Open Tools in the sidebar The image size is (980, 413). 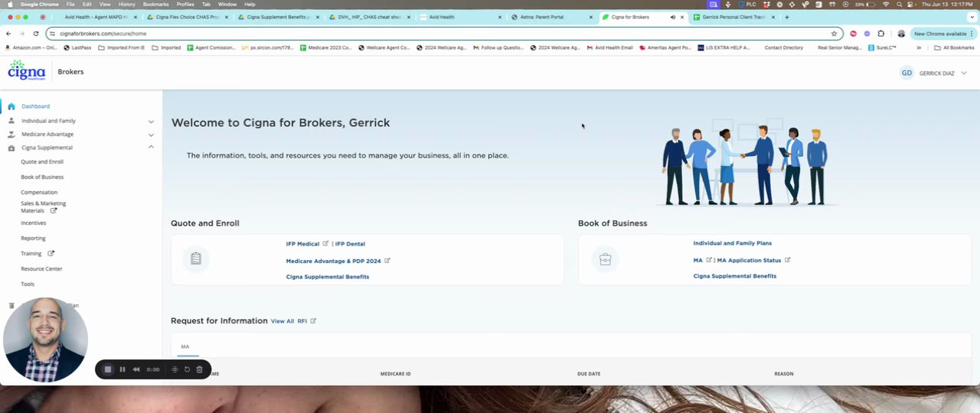click(28, 285)
